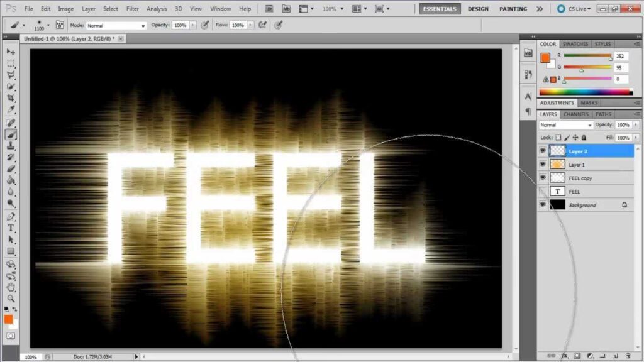Image resolution: width=644 pixels, height=362 pixels.
Task: Switch to the Channels tab
Action: pyautogui.click(x=575, y=114)
